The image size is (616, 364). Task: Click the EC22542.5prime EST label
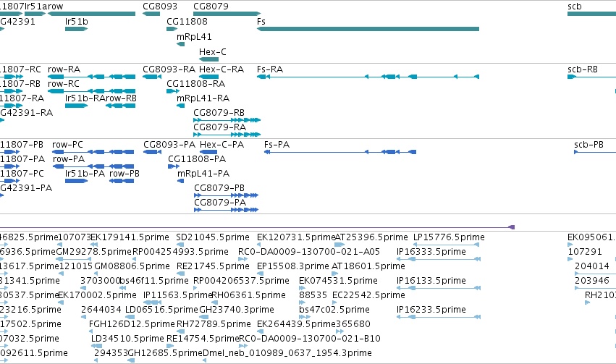(368, 295)
